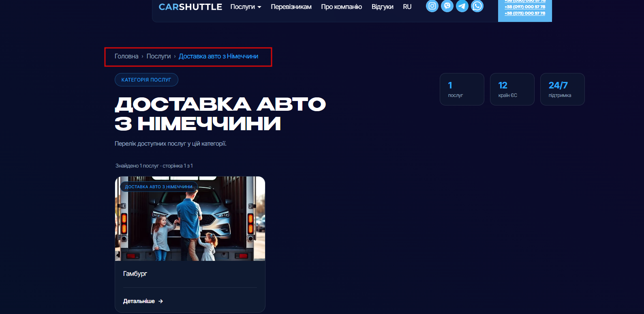Expand the Послуги dropdown in the navigation bar
The width and height of the screenshot is (644, 314).
pos(246,7)
